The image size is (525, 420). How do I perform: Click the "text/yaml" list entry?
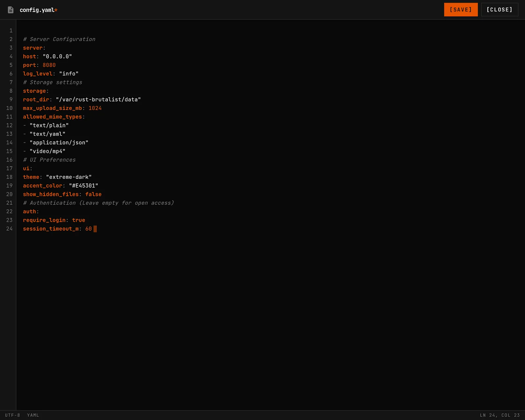[x=47, y=134]
